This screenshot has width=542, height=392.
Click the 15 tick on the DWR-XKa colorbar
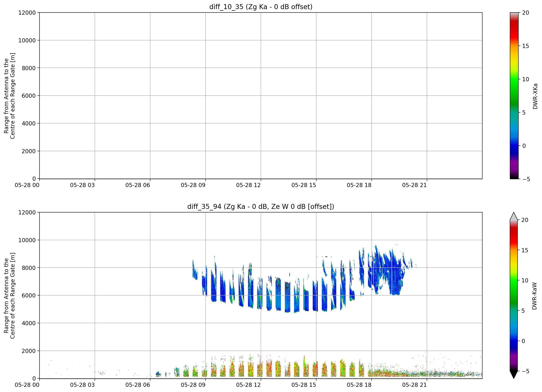tap(526, 46)
